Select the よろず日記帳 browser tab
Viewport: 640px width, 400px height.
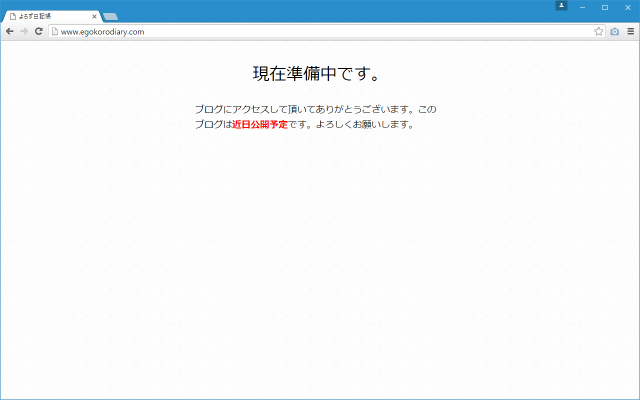coord(52,17)
